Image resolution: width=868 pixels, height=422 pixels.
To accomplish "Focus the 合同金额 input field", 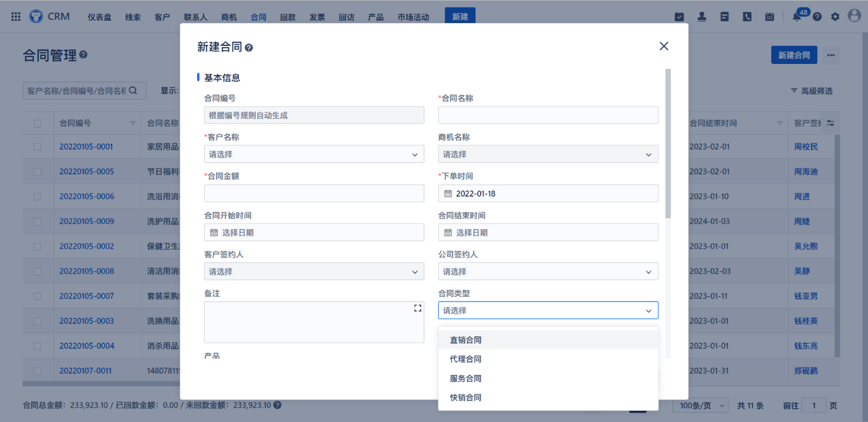I will (x=314, y=194).
